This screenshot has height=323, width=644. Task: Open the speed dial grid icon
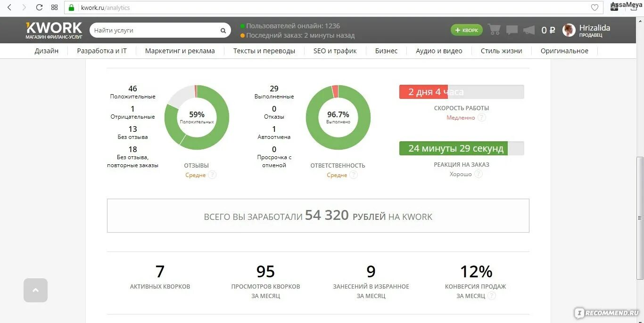pyautogui.click(x=54, y=8)
